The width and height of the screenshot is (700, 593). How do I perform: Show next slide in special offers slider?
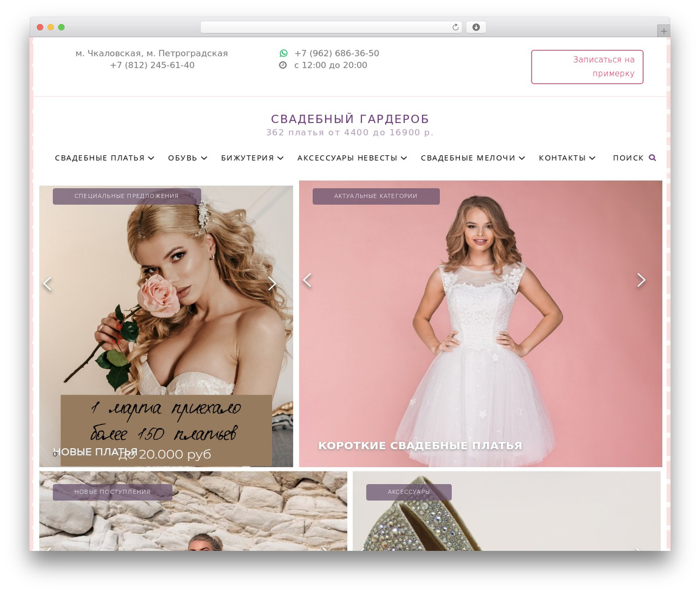click(272, 283)
